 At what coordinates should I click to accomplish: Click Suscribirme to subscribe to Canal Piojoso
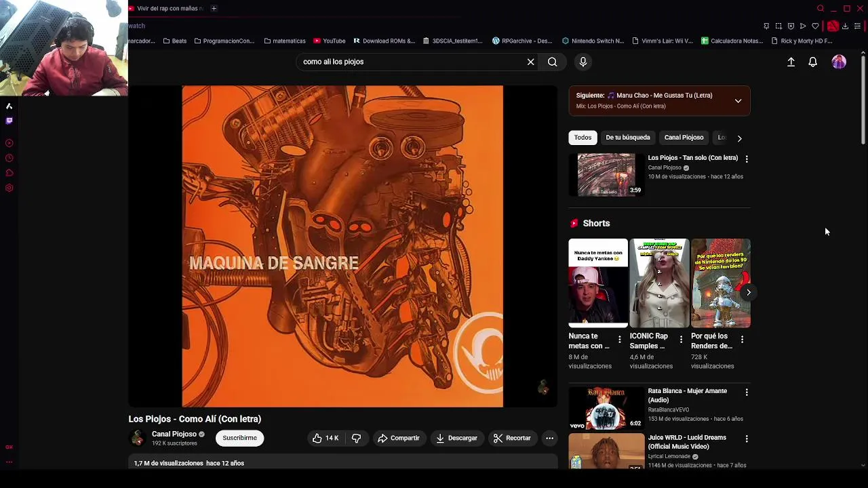[239, 438]
